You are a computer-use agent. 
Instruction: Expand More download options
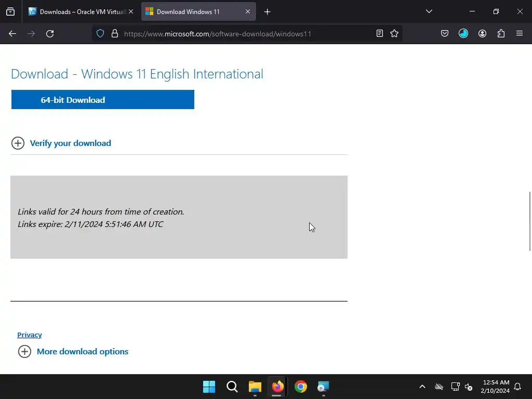point(83,352)
